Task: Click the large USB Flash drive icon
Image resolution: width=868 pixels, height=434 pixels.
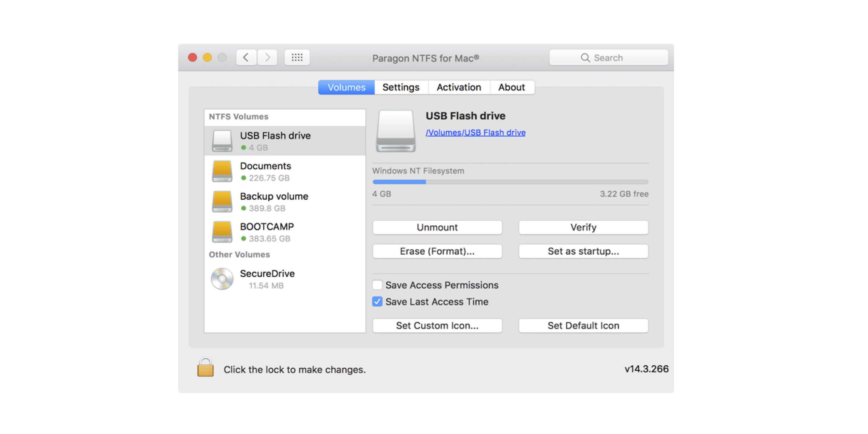Action: click(x=396, y=131)
